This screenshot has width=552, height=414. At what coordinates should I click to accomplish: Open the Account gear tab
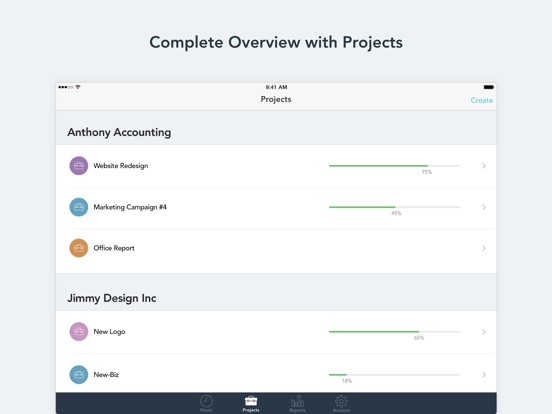pyautogui.click(x=341, y=403)
